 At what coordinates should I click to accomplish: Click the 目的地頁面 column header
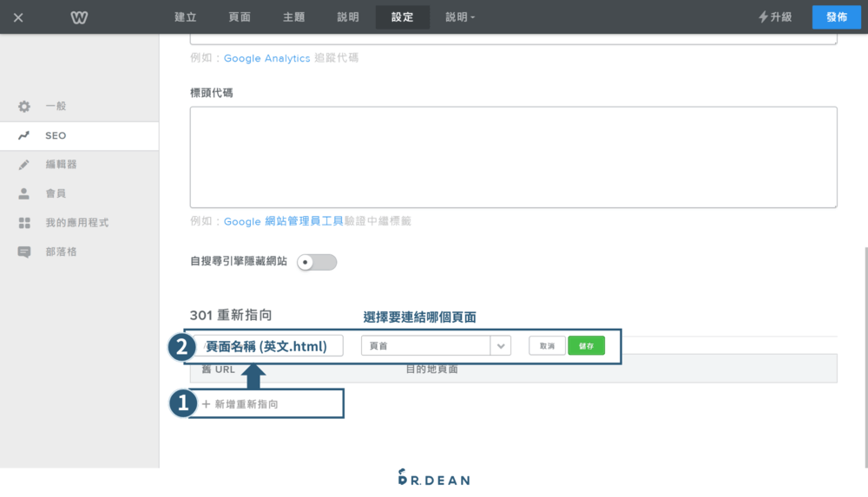coord(431,369)
